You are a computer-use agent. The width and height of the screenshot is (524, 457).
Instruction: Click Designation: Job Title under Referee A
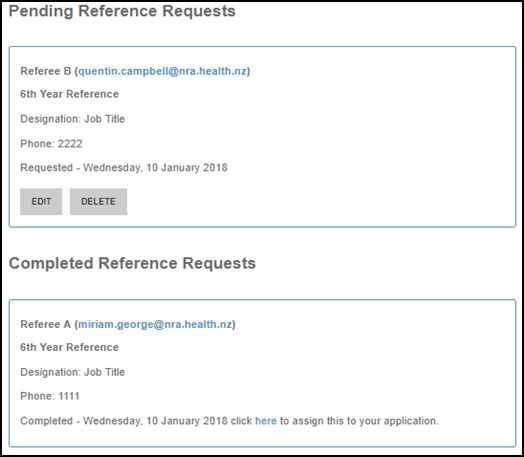tap(73, 372)
